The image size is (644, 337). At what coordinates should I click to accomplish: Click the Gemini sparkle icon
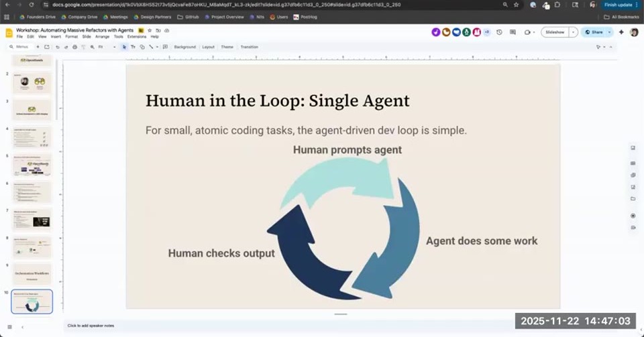coord(621,32)
